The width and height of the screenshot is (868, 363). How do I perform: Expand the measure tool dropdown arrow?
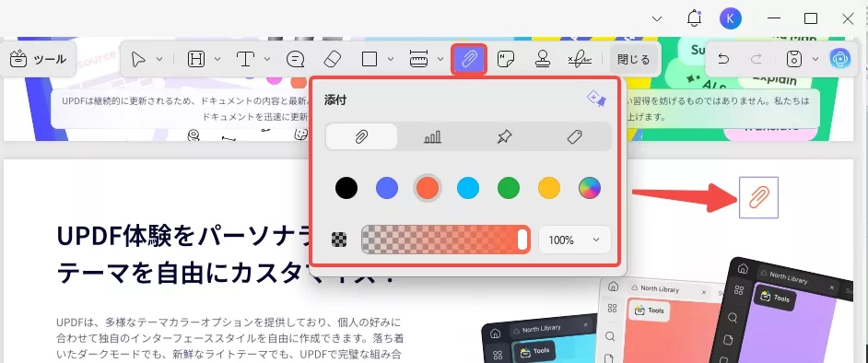tap(440, 59)
